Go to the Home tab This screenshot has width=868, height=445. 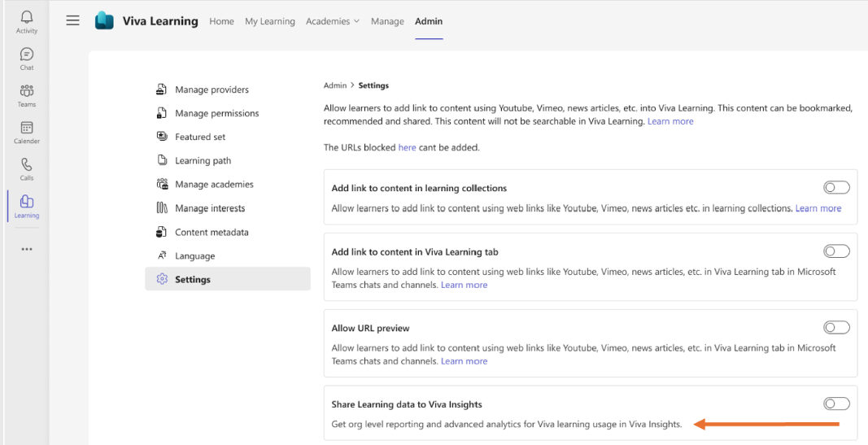pyautogui.click(x=221, y=21)
